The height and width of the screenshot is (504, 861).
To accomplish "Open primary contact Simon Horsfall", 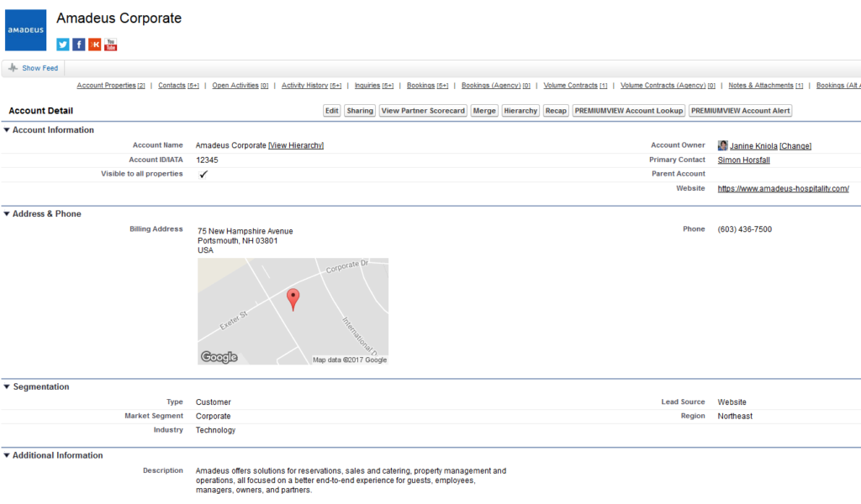I will coord(743,160).
